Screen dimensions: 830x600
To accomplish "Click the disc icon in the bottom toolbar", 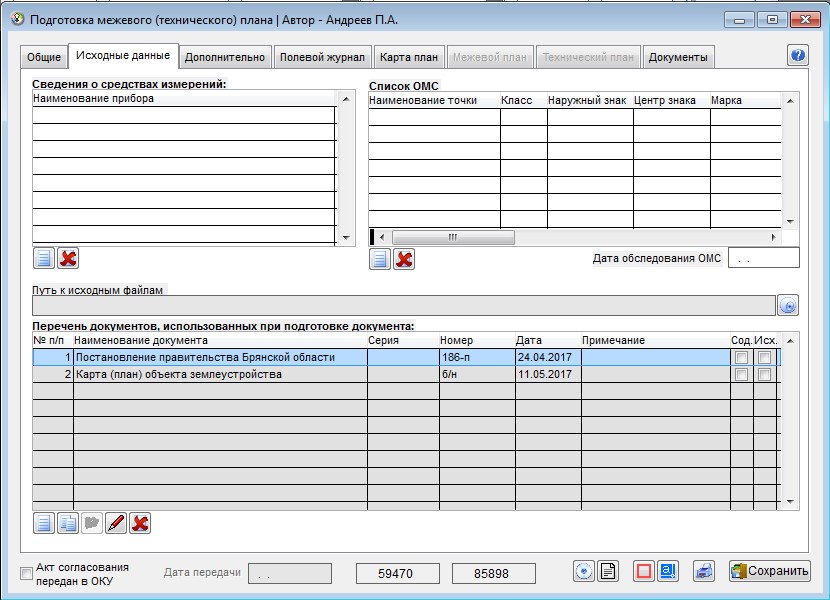I will [x=584, y=571].
